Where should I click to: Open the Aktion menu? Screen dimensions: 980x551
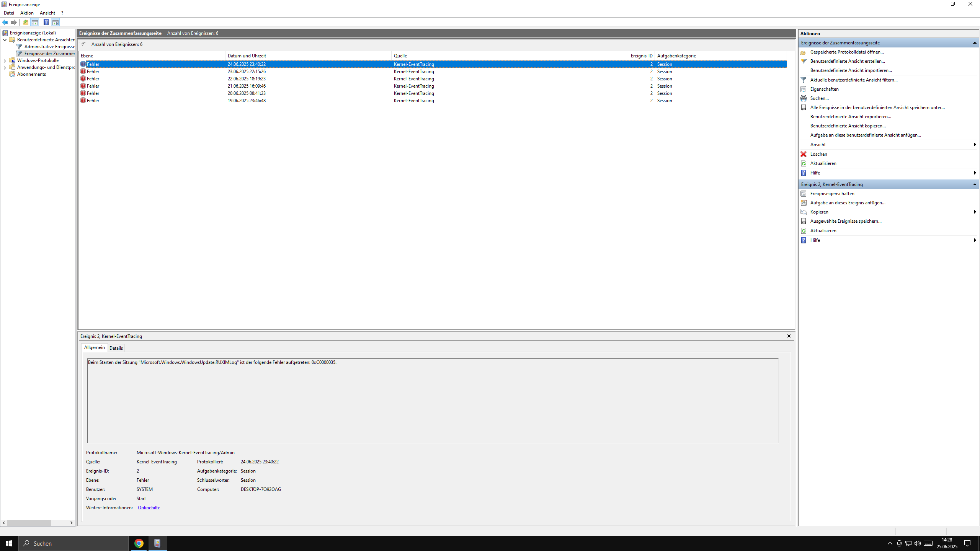pos(27,13)
